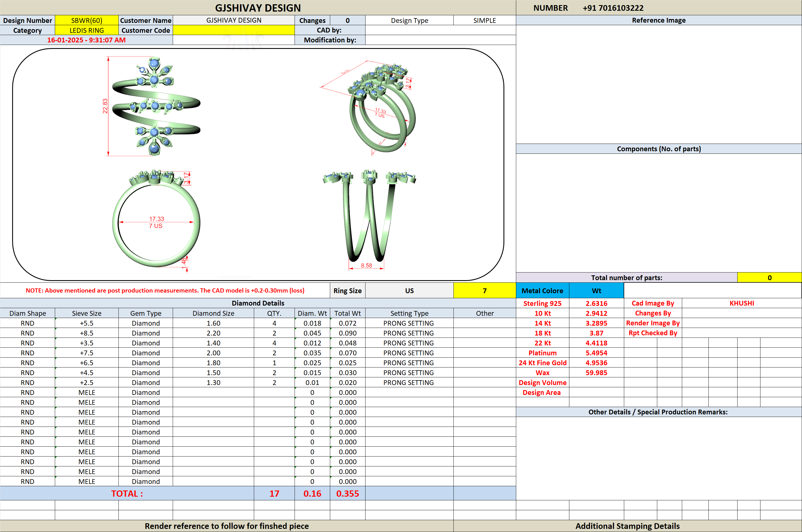Select the +8.5 sieve size cell

87,333
